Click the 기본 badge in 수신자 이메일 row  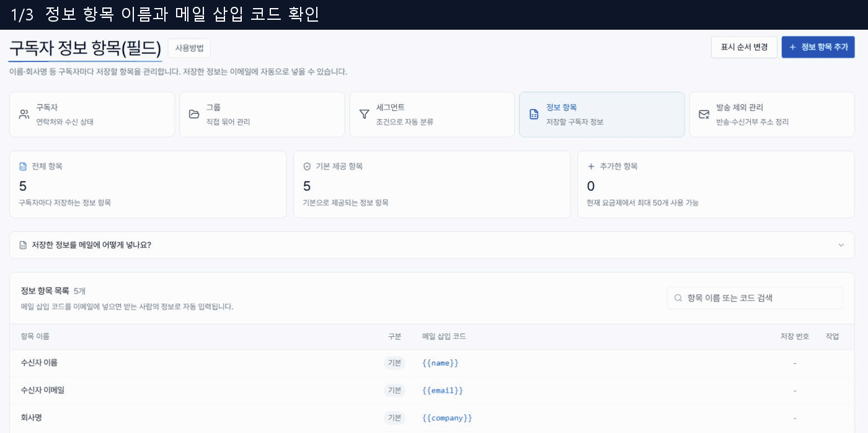(x=394, y=390)
